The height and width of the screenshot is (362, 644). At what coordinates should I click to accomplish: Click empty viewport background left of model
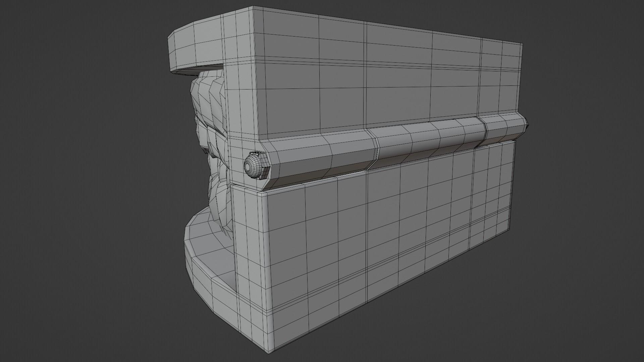[84, 181]
